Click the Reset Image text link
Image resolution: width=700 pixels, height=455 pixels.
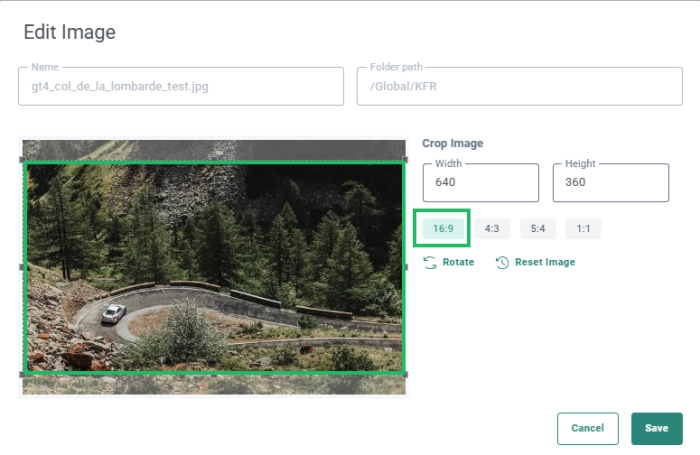tap(544, 262)
